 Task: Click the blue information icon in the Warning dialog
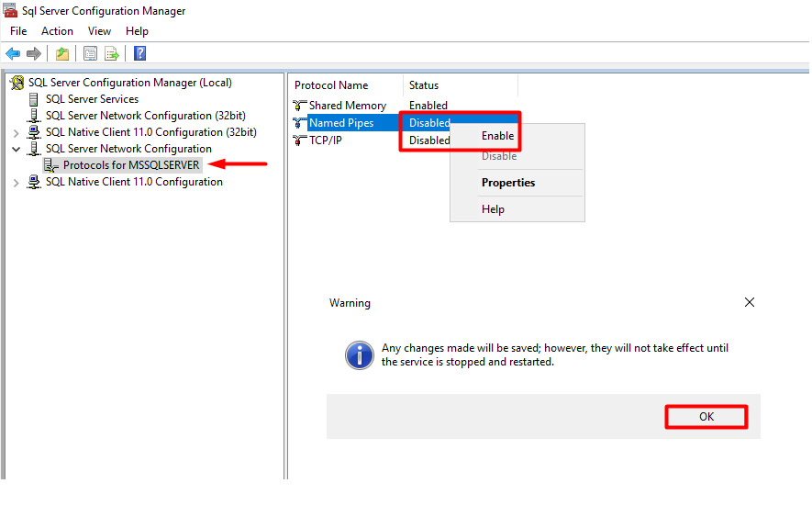tap(360, 355)
